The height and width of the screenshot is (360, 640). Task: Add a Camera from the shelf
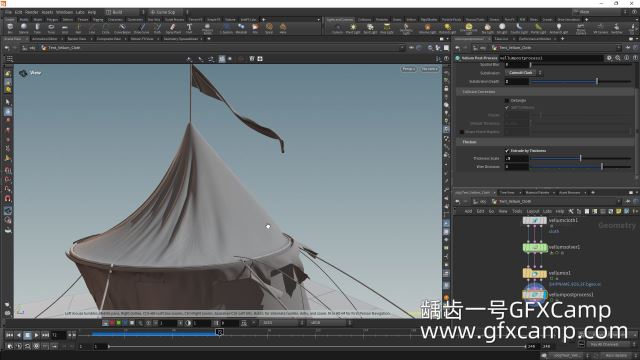pos(337,28)
